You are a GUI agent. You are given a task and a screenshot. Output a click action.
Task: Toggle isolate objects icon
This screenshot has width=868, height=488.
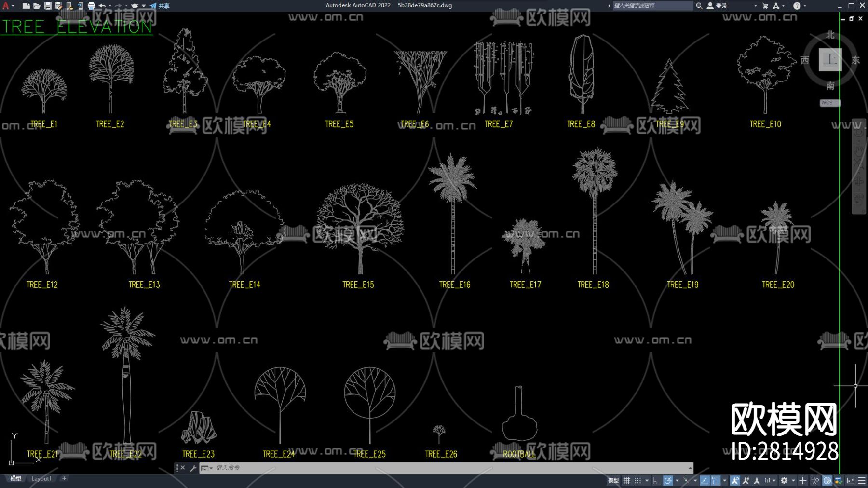(x=815, y=480)
